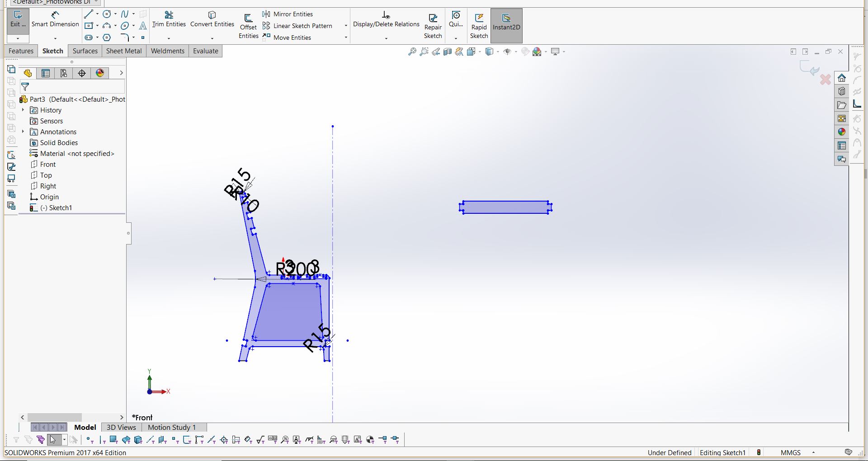
Task: Select the Spline sketch tool
Action: 125,14
